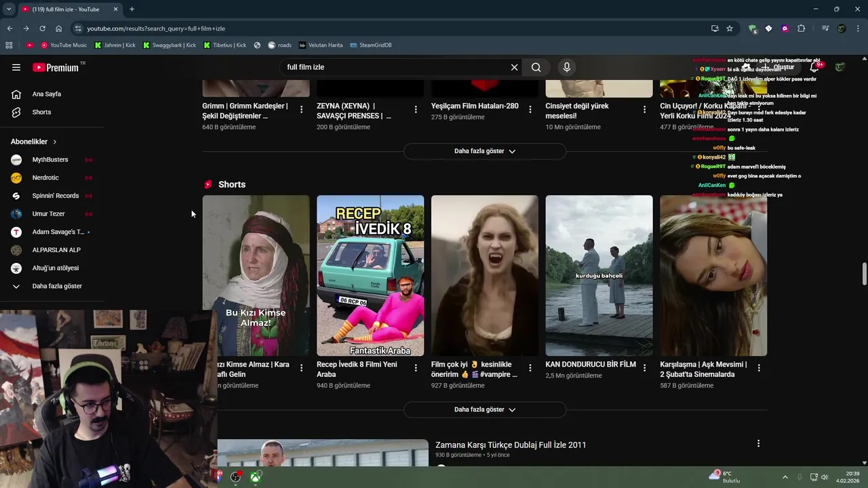
Task: Open ZEYNA SAVAŞÇI PRENSES video title
Action: point(354,111)
